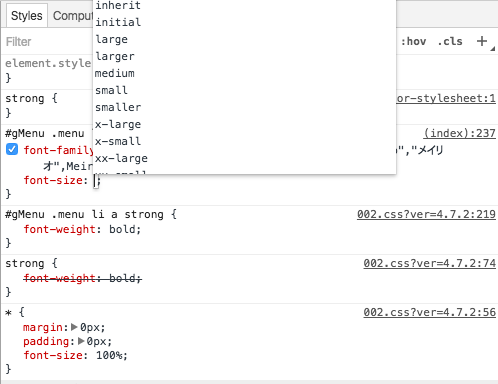The width and height of the screenshot is (498, 384).
Task: Expand the margin shorthand triangle
Action: point(75,327)
